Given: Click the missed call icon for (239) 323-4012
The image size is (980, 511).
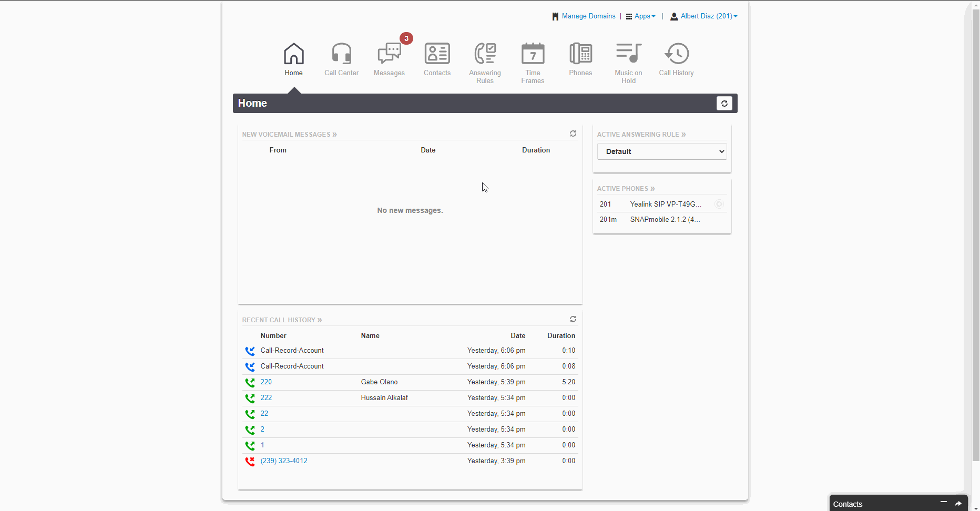Looking at the screenshot, I should tap(250, 461).
